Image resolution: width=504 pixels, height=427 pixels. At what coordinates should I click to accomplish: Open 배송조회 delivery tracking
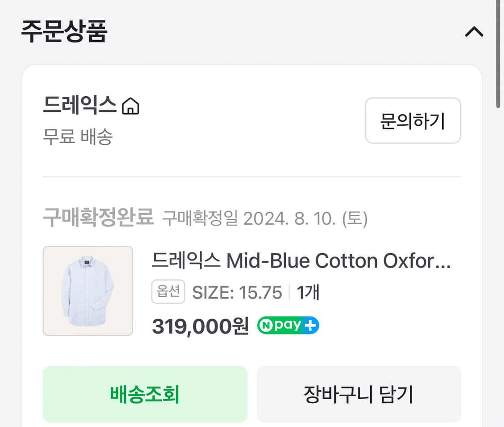145,394
